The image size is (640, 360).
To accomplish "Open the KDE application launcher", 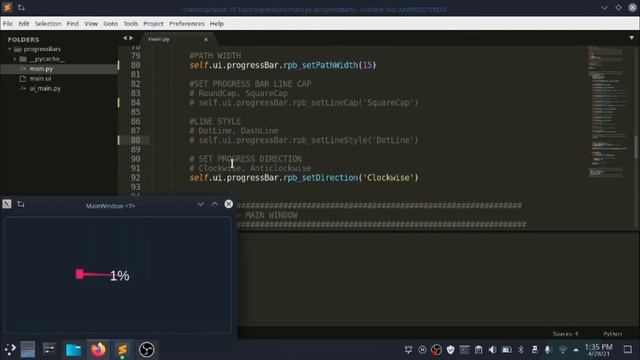I will (10, 349).
